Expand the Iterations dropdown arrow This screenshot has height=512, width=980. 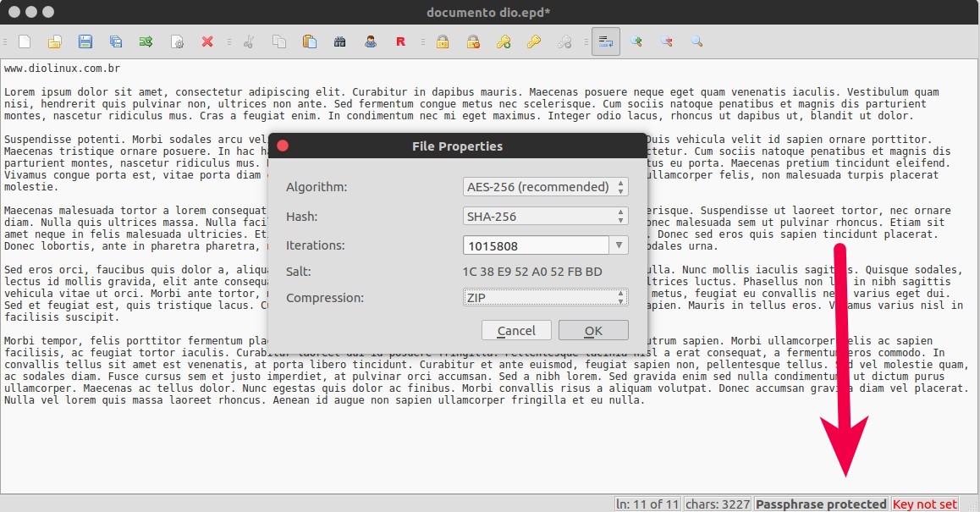(x=620, y=245)
